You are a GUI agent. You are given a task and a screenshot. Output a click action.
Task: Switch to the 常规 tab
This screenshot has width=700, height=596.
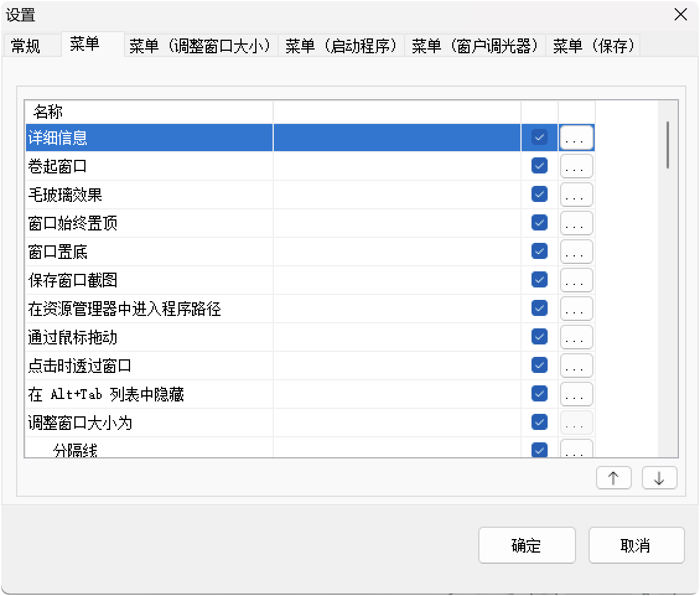tap(26, 46)
